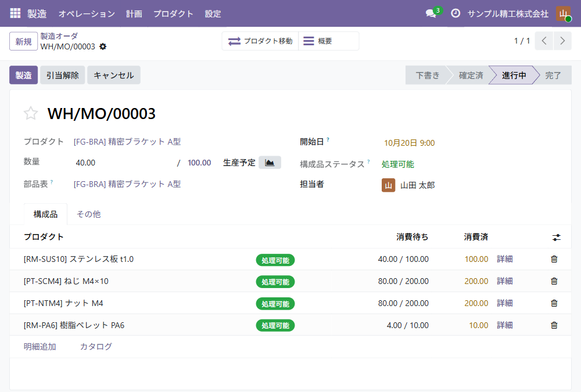
Task: Mark order as favorite with star
Action: (x=31, y=113)
